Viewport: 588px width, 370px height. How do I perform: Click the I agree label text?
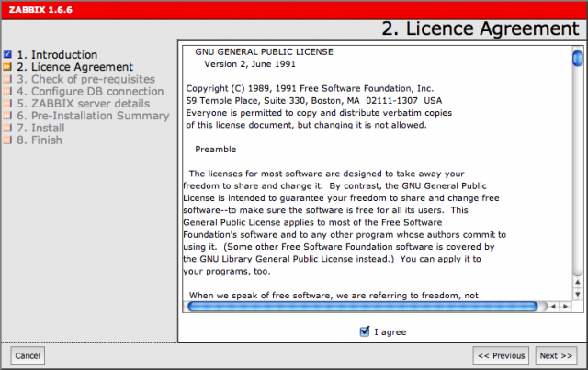pos(390,332)
